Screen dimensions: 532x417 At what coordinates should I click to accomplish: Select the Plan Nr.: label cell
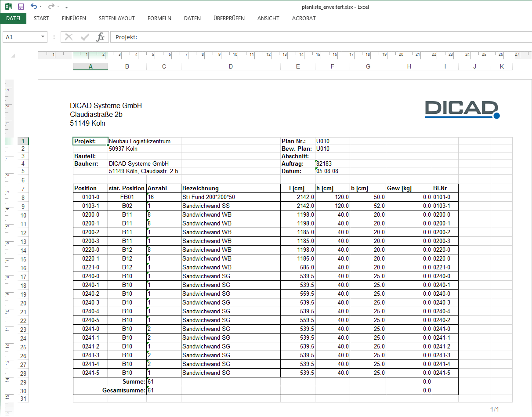pos(298,141)
